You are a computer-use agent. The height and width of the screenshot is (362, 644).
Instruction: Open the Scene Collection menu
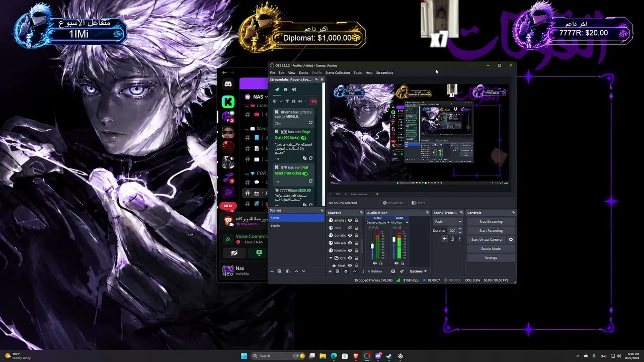338,73
